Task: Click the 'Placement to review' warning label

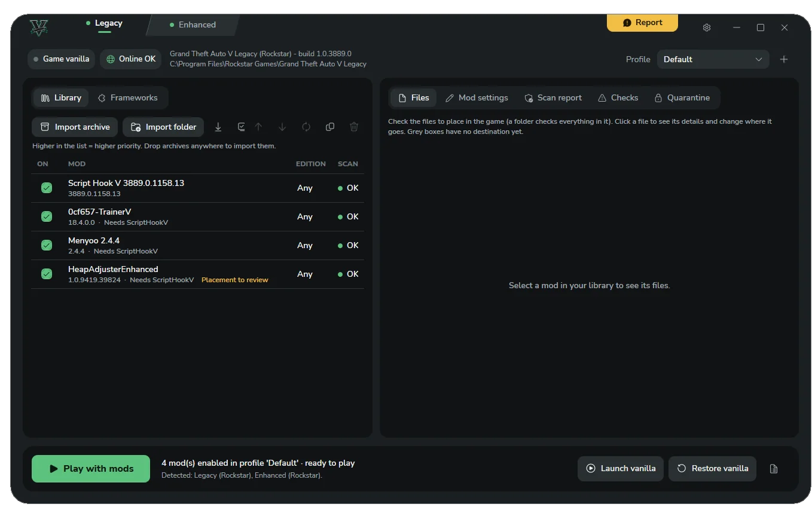Action: click(x=235, y=280)
